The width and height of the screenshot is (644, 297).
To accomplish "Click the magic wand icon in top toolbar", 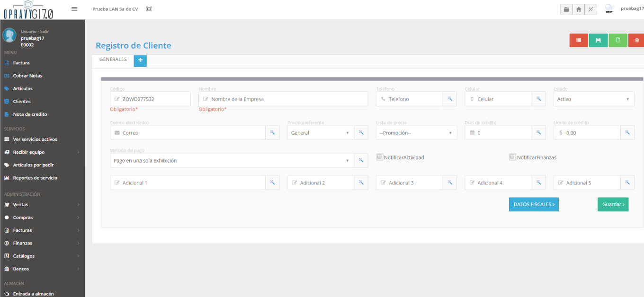I will (590, 9).
